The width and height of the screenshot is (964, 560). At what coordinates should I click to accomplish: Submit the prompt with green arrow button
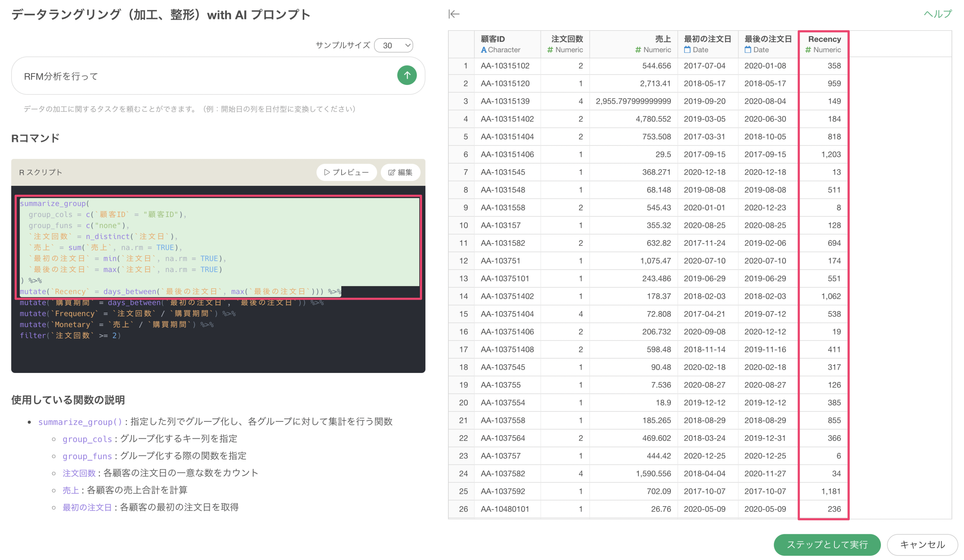coord(407,75)
